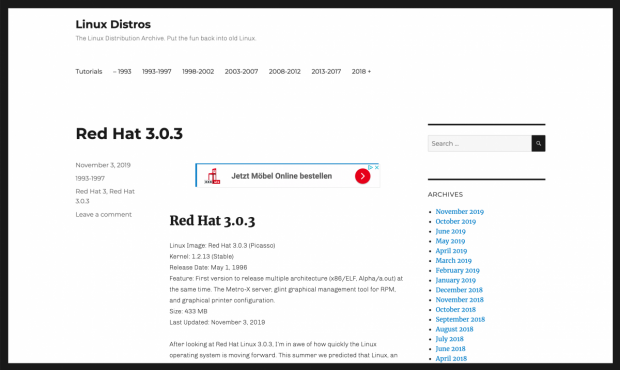The image size is (620, 370).
Task: Click the furniture store ad logo
Action: 212,176
